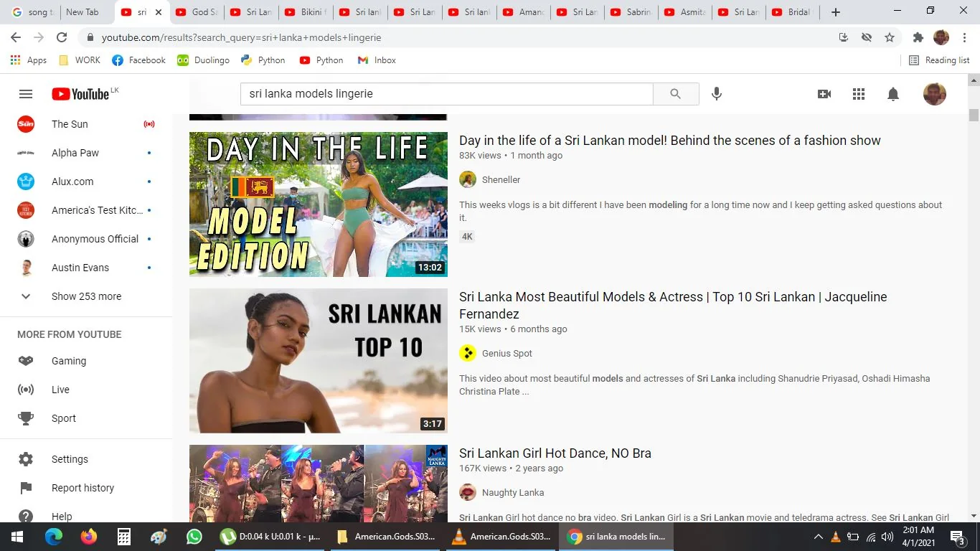Bookmark this page with the star icon
Viewport: 980px width, 551px height.
click(890, 37)
